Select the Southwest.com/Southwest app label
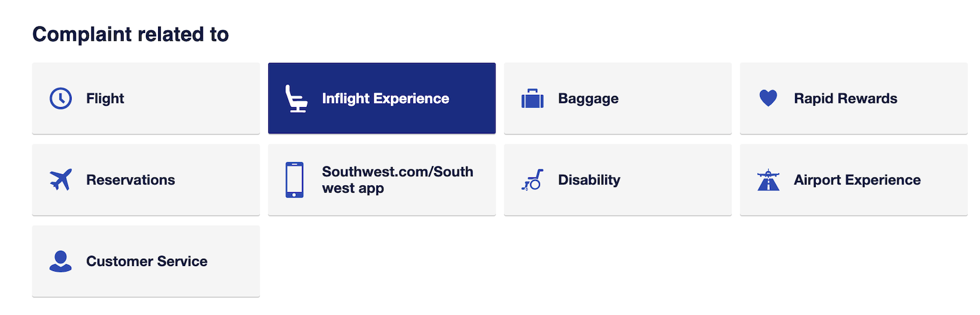The image size is (980, 315). click(398, 180)
